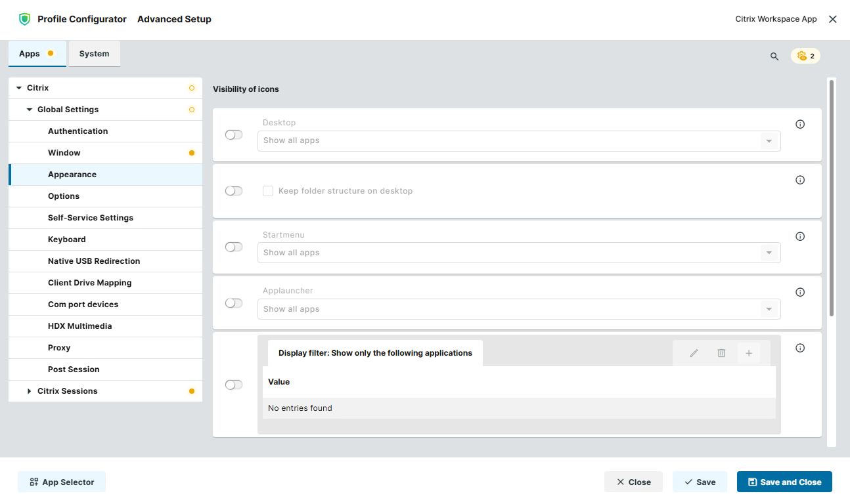
Task: Select the Display filter applications tab
Action: pos(375,353)
